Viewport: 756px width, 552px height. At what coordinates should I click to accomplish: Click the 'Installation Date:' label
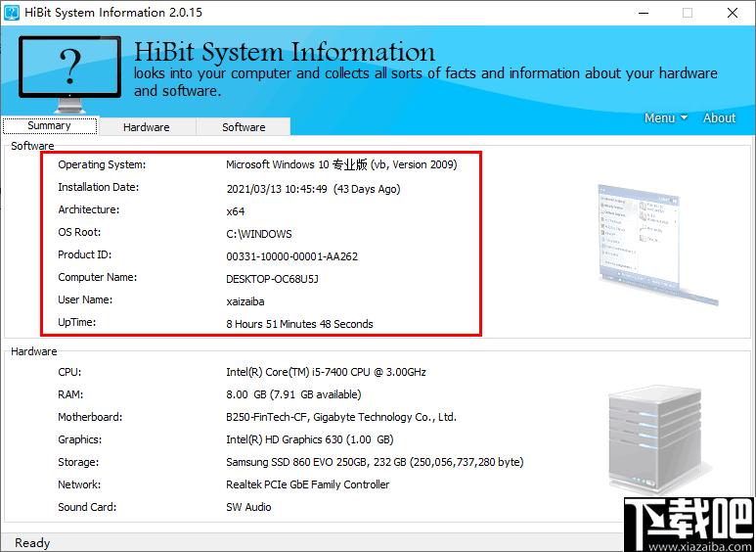[x=99, y=187]
